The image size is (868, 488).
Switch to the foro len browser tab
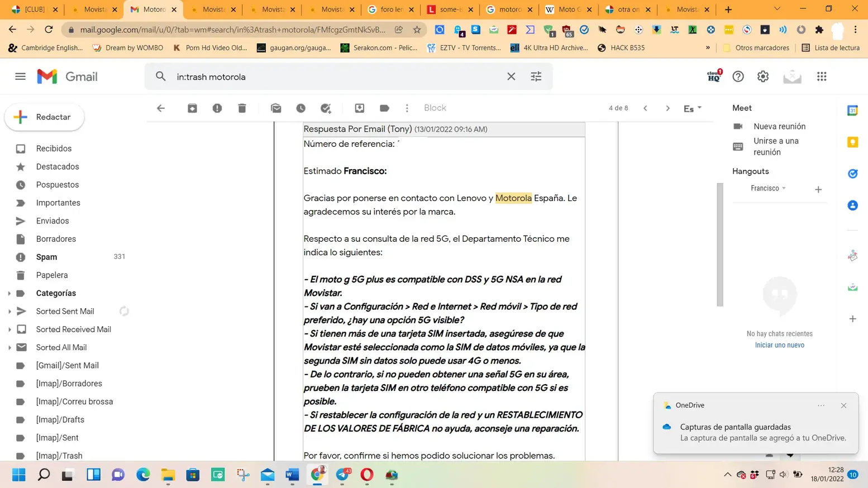tap(392, 9)
